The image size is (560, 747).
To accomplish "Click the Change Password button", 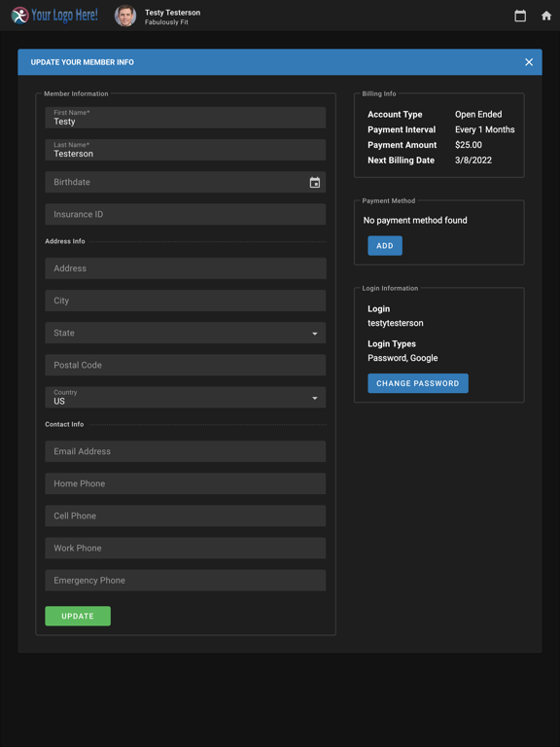I will coord(418,383).
